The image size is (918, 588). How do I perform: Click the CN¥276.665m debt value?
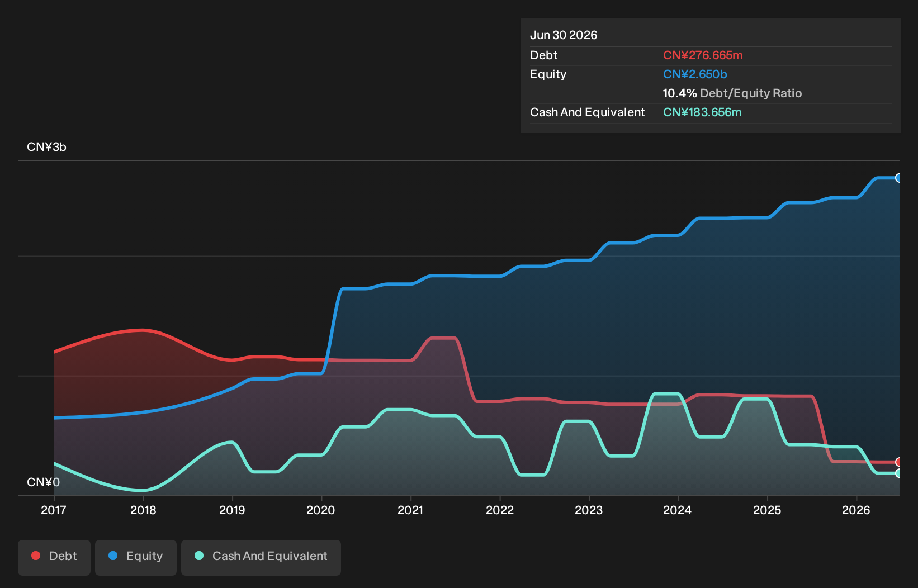click(703, 55)
